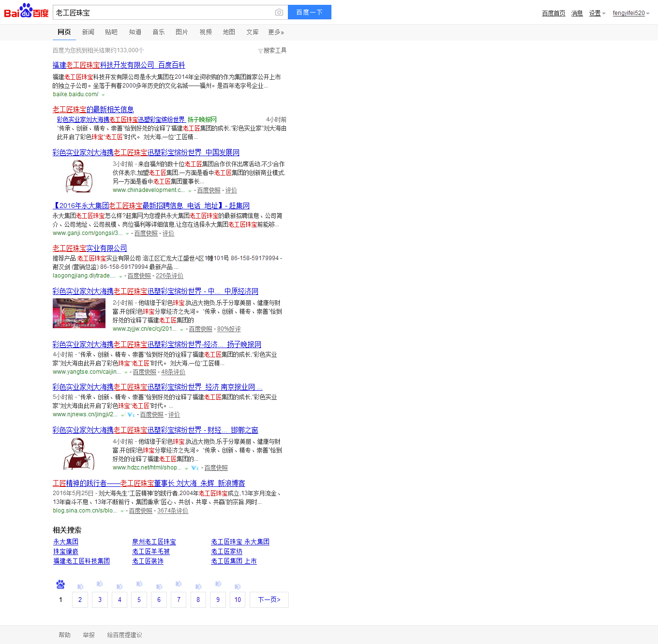Click the 百度一下 search button
Screen dimensions: 658x644
click(310, 12)
